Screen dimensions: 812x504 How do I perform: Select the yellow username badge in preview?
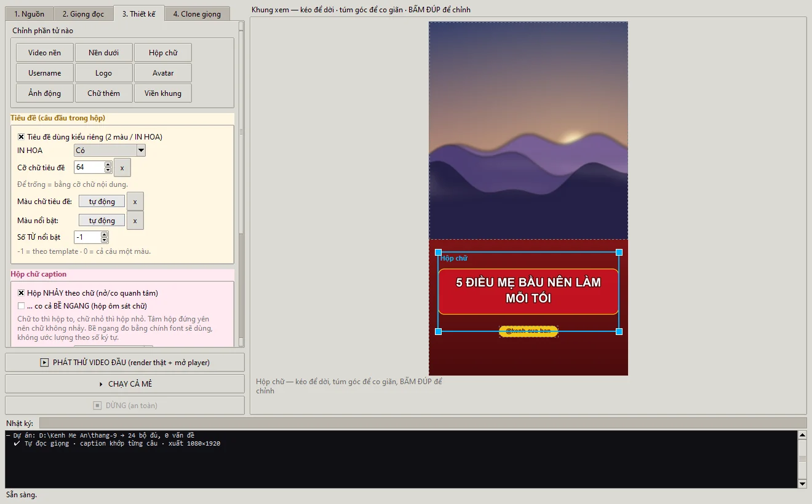tap(528, 331)
